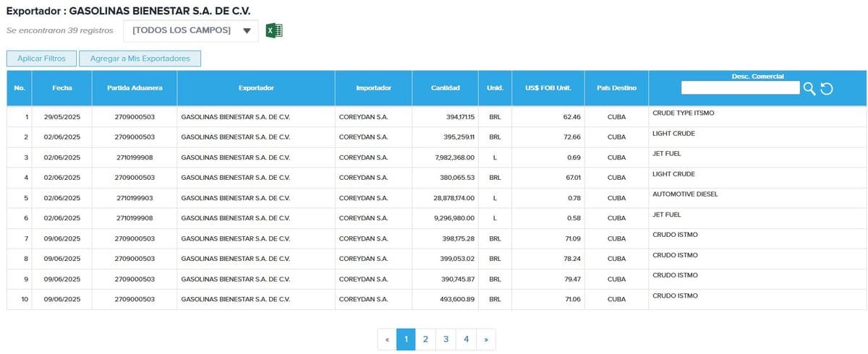
Task: Click the magnifier search icon in Desc. Comercial
Action: click(x=809, y=88)
